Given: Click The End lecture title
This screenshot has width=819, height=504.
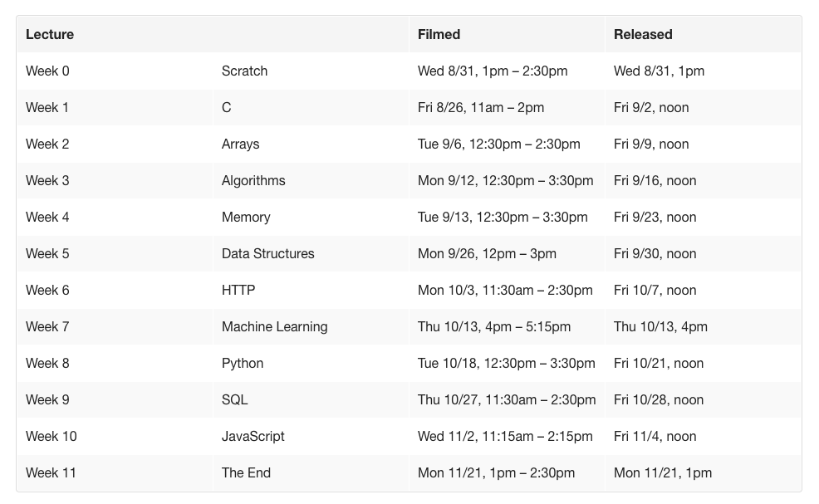Looking at the screenshot, I should [246, 472].
